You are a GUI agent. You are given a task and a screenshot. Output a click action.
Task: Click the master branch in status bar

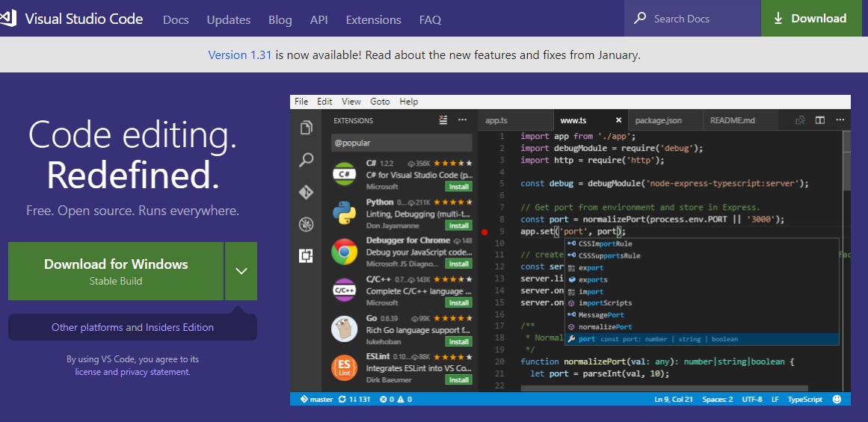pos(317,400)
